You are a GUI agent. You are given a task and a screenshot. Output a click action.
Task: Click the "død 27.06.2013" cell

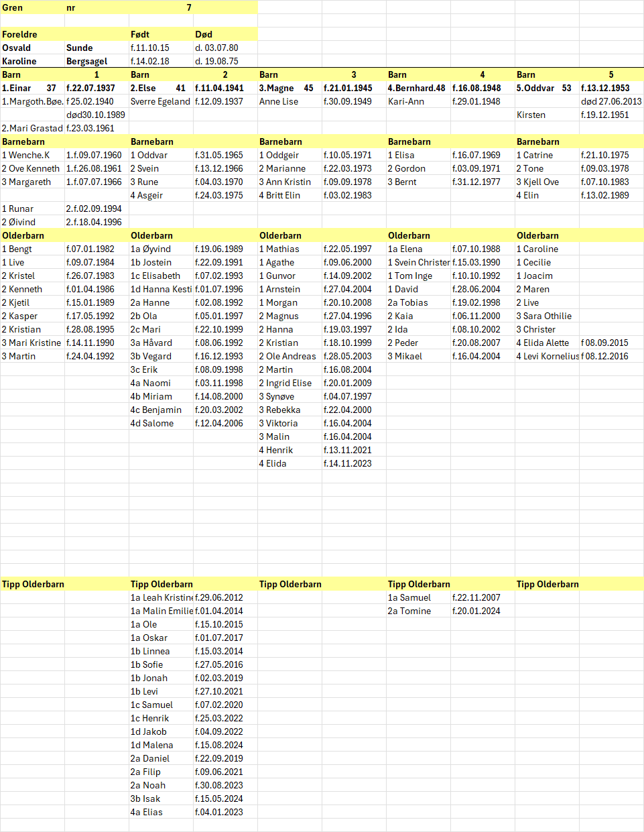(611, 101)
